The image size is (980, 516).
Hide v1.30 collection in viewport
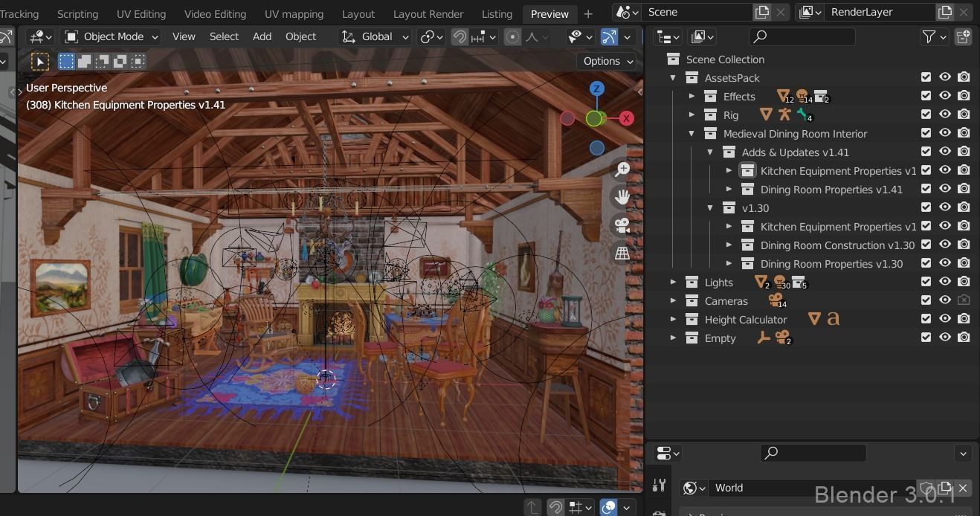point(945,207)
